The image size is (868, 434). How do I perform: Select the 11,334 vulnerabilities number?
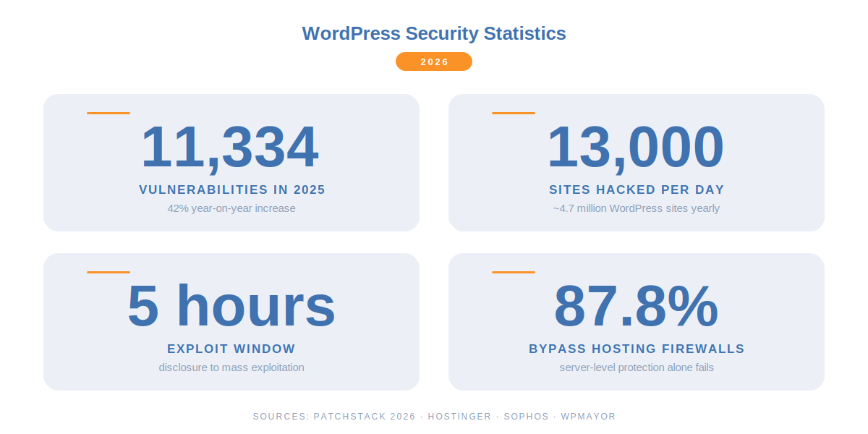[229, 147]
